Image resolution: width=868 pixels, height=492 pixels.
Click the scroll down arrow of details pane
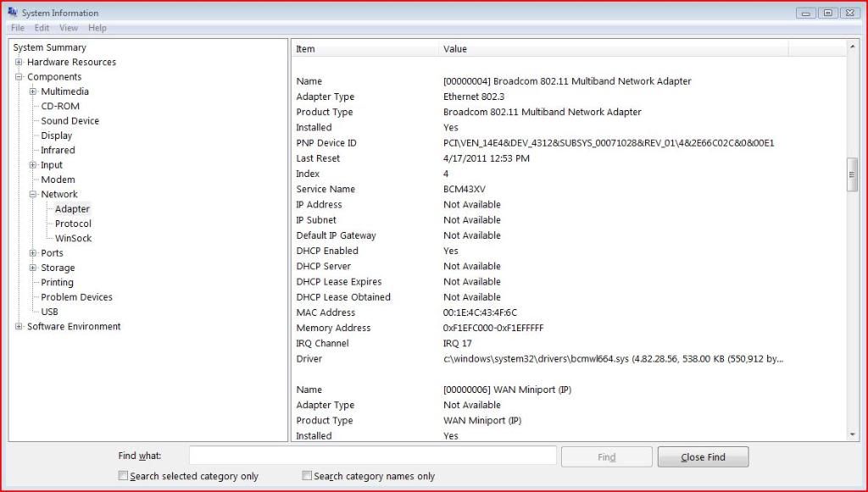pyautogui.click(x=853, y=434)
